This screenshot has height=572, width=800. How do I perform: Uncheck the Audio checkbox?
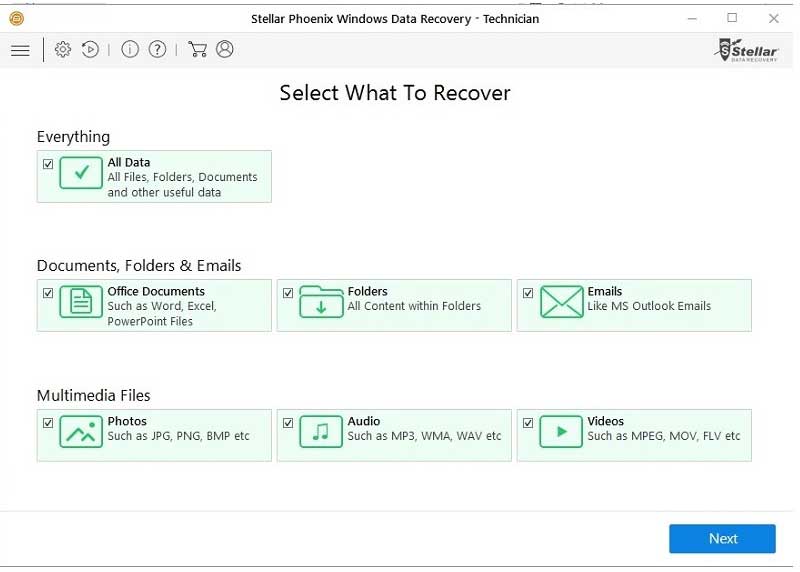[x=288, y=423]
